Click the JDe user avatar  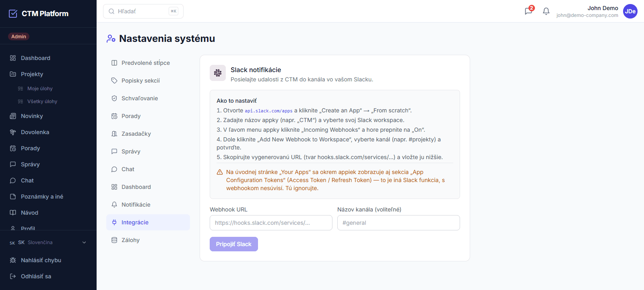(x=630, y=11)
